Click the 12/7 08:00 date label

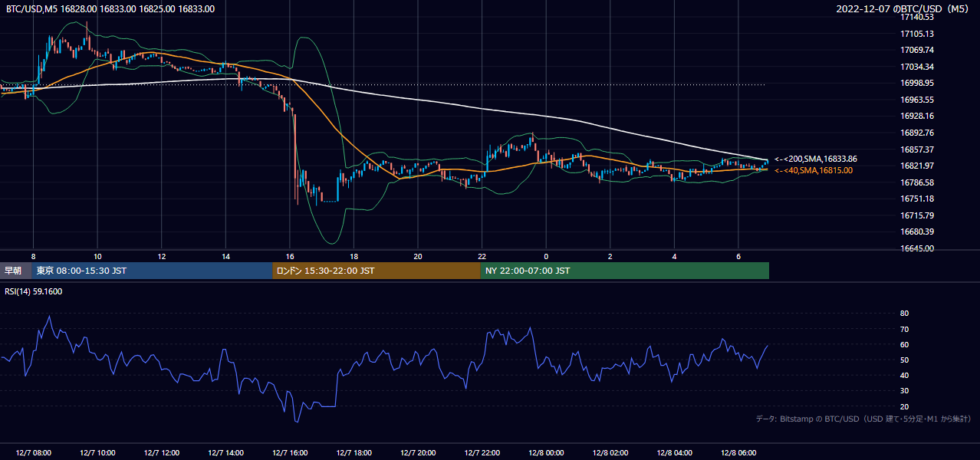tap(33, 452)
